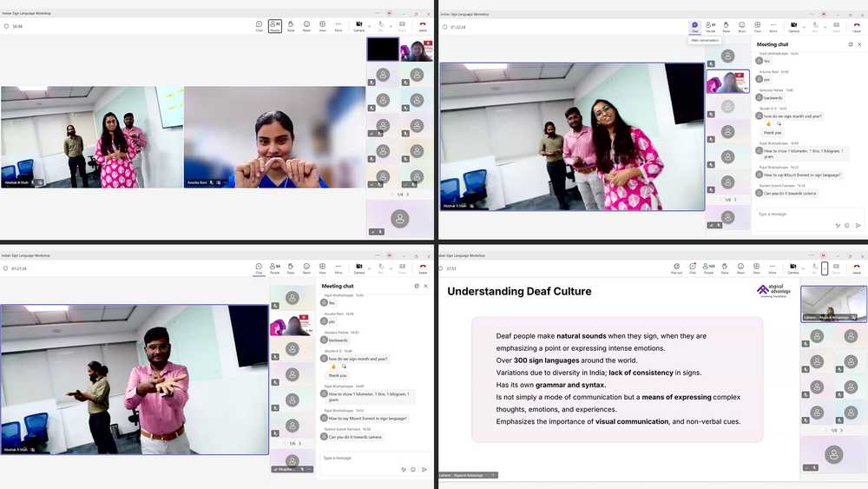Screen dimensions: 868x489
Task: Select presenter video thumbnail in bottom-right window
Action: [x=833, y=303]
